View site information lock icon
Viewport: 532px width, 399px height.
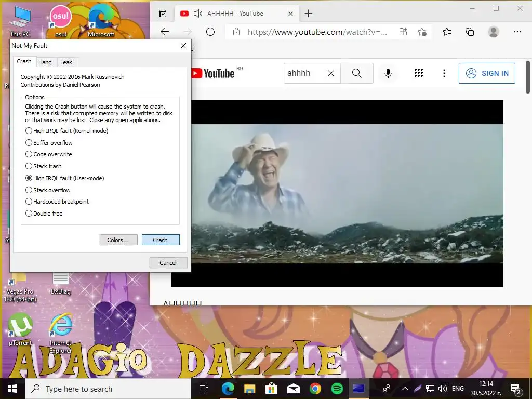click(x=236, y=32)
